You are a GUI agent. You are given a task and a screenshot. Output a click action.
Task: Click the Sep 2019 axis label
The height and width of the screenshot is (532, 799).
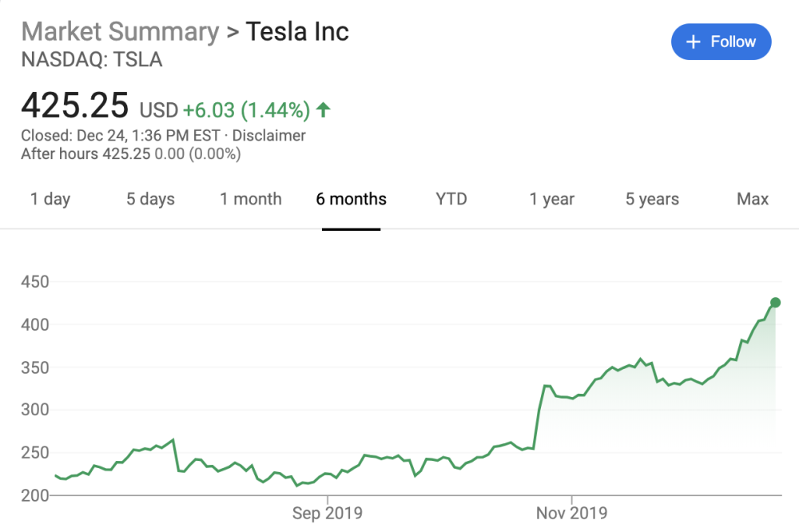click(328, 512)
